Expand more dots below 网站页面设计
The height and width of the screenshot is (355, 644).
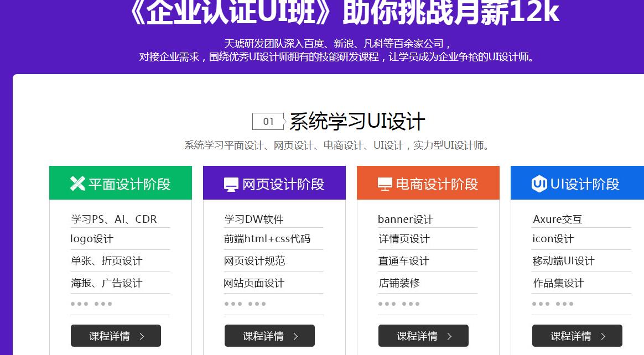tap(246, 304)
